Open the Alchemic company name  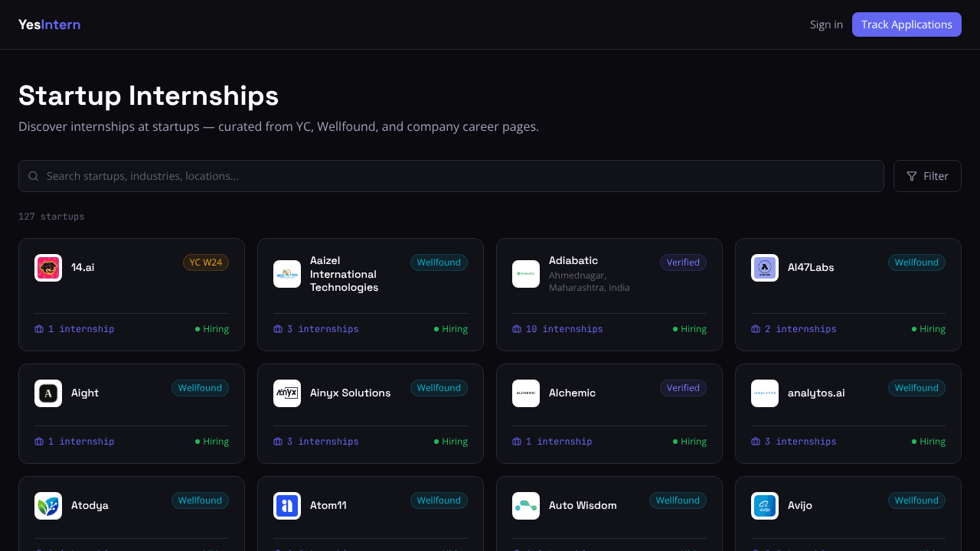pos(572,393)
